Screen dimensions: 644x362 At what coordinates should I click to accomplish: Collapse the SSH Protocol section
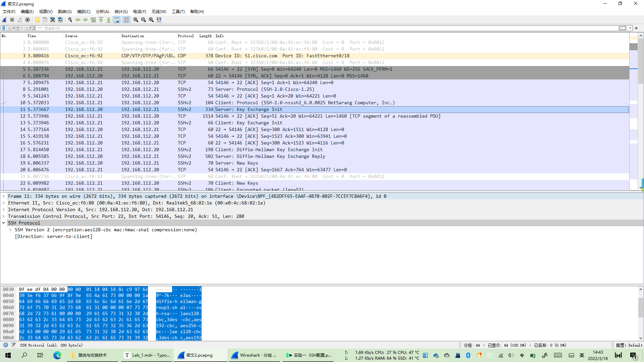(4, 223)
